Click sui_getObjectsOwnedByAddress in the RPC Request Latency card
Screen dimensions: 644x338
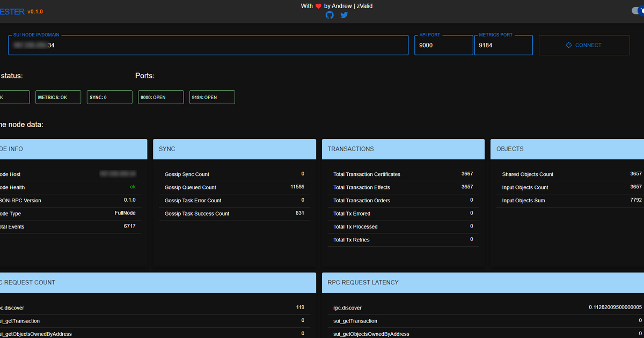pos(371,334)
